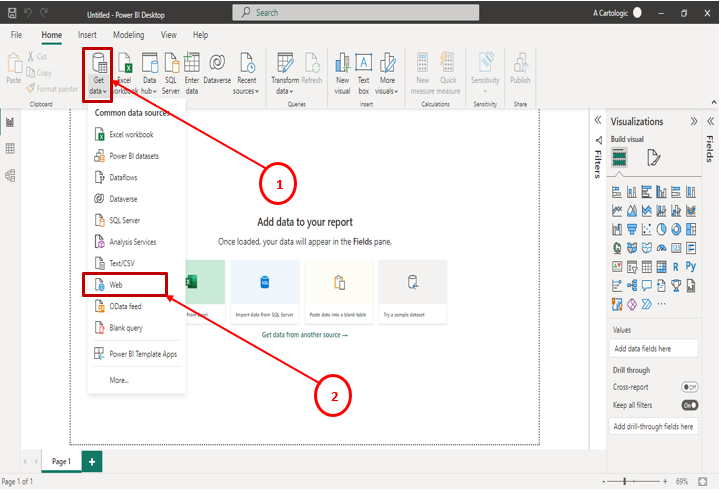Select the Gauge visual icon
Screen dimensions: 721x493
pos(661,248)
